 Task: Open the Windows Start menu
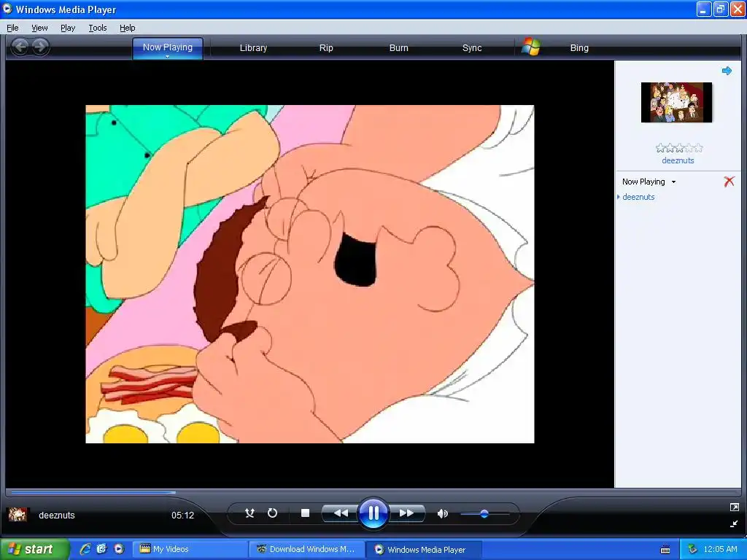pyautogui.click(x=34, y=549)
